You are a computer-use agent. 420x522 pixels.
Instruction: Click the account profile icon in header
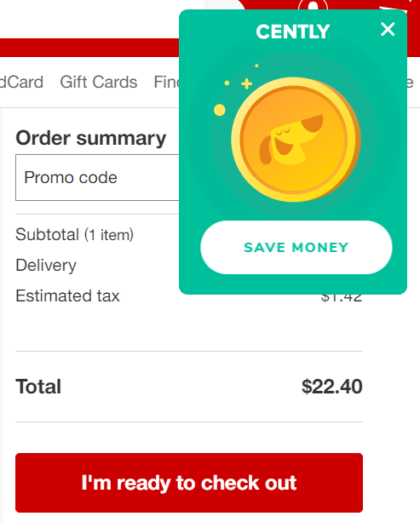[313, 5]
